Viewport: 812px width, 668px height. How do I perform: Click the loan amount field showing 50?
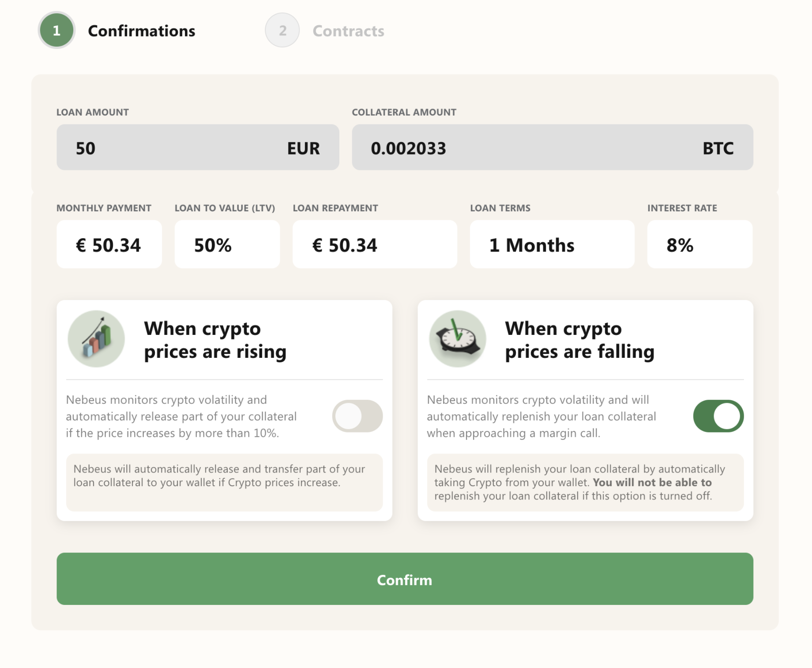[198, 147]
